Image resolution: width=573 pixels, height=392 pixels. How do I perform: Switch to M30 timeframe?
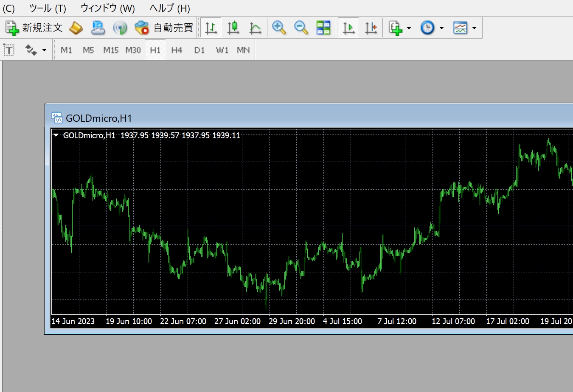click(133, 50)
